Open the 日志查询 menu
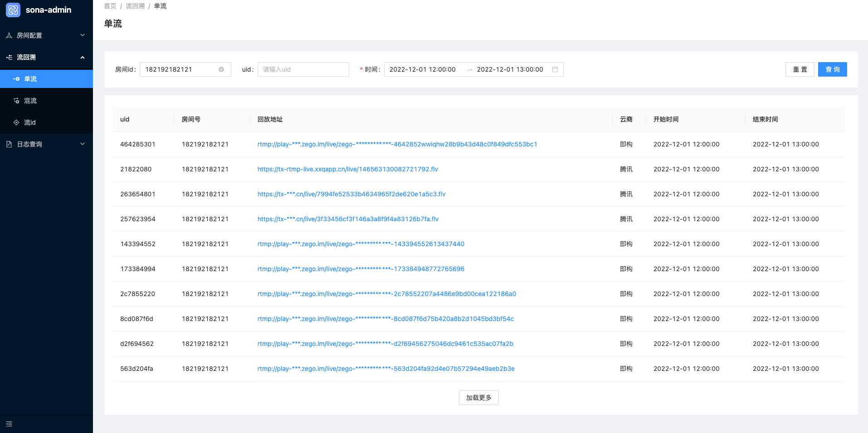Image resolution: width=868 pixels, height=433 pixels. [46, 144]
